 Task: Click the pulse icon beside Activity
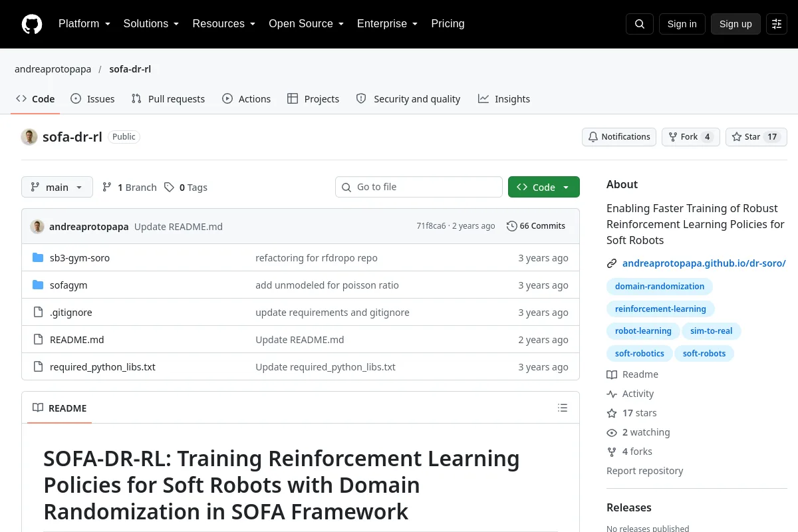(x=612, y=394)
